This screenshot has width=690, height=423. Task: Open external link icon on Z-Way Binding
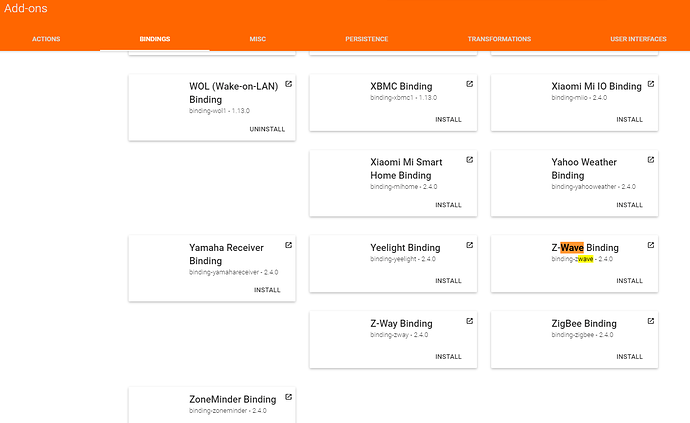pos(470,321)
